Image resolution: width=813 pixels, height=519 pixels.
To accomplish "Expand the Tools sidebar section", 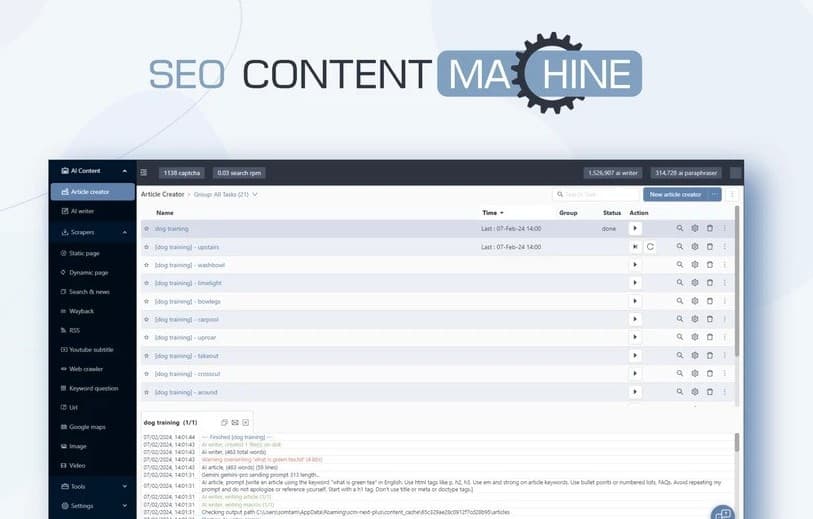I will point(124,486).
